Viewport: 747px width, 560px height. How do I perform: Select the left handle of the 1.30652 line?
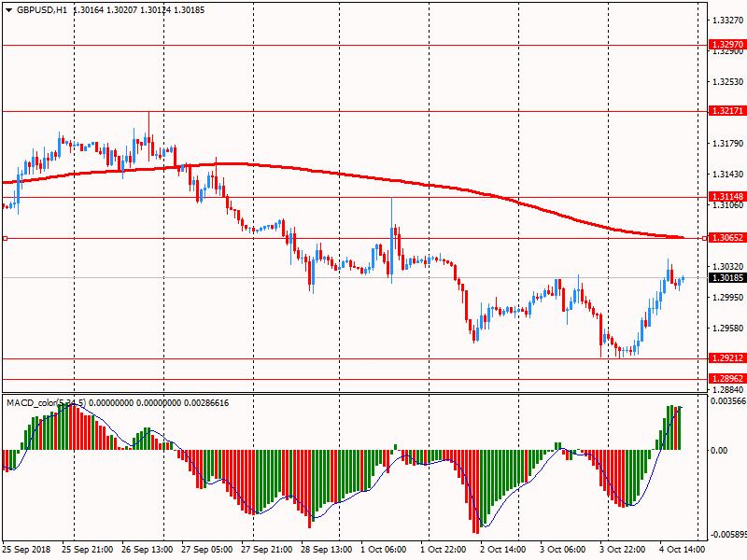coord(6,238)
